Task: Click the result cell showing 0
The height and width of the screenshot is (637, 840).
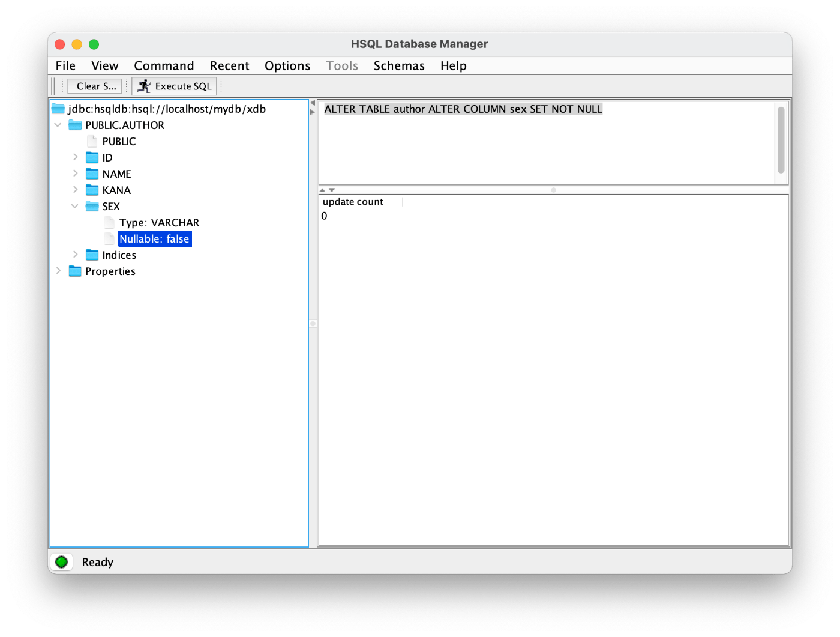Action: point(325,216)
